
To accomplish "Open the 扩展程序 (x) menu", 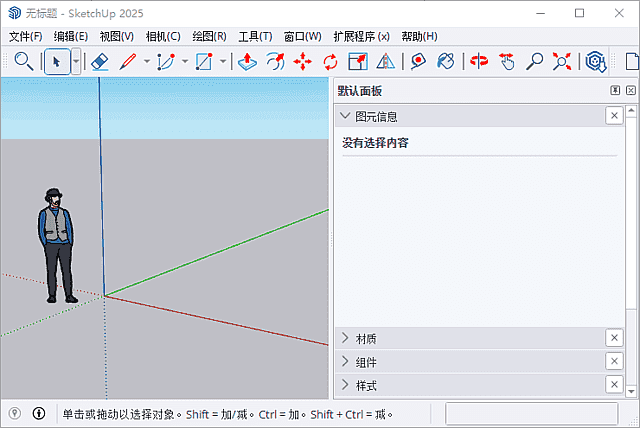I will (363, 36).
